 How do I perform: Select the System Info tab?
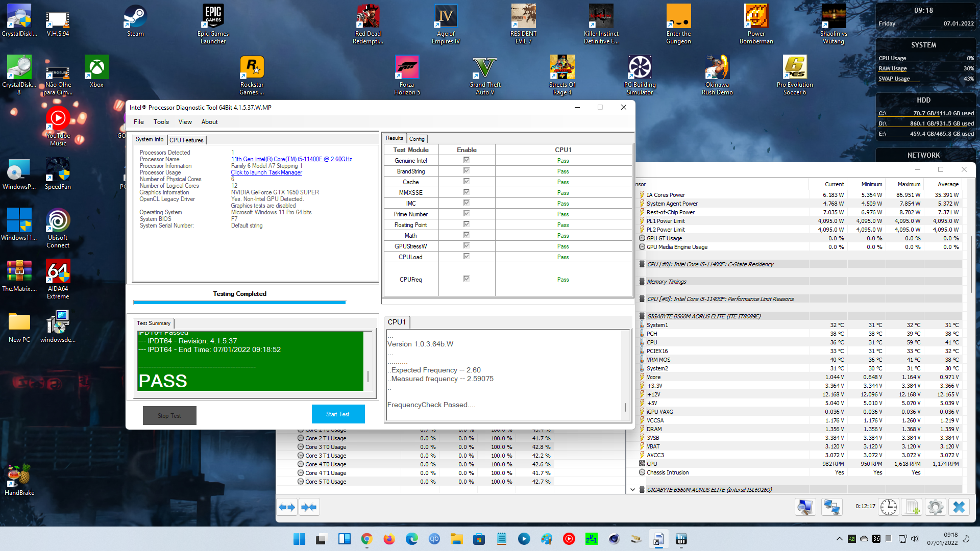150,139
